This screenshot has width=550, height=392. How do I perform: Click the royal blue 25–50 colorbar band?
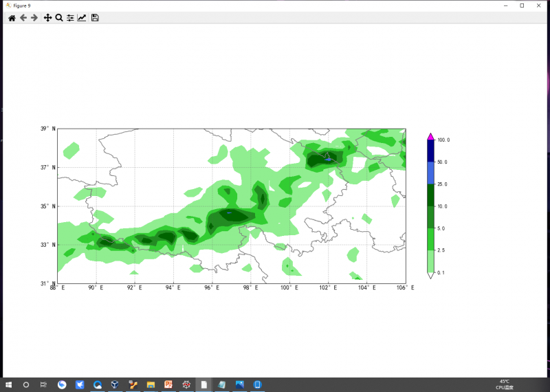coord(430,173)
